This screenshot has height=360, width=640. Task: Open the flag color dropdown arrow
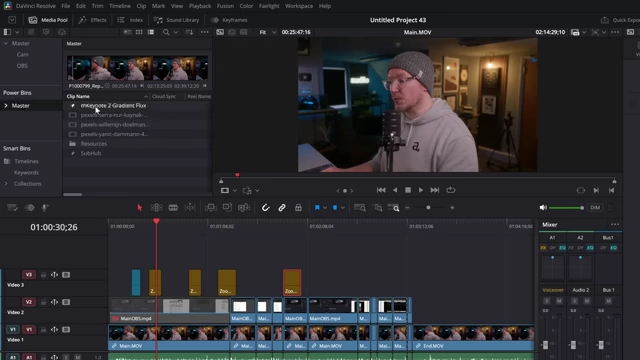[x=325, y=208]
